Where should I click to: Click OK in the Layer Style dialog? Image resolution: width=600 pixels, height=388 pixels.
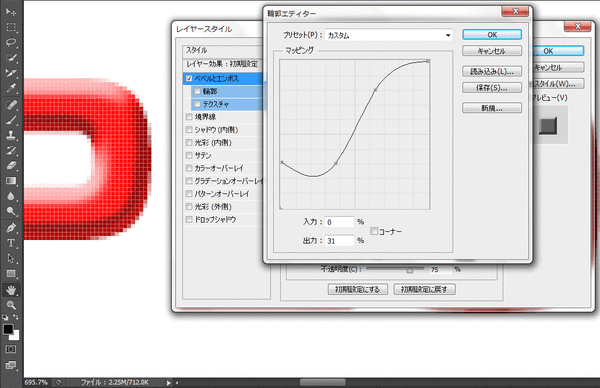click(x=558, y=51)
